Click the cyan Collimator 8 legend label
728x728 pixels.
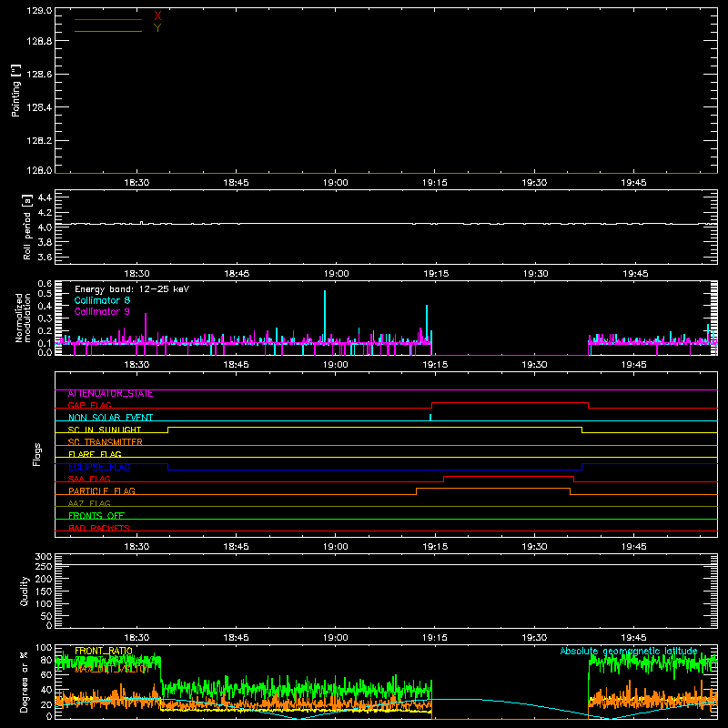pyautogui.click(x=102, y=300)
